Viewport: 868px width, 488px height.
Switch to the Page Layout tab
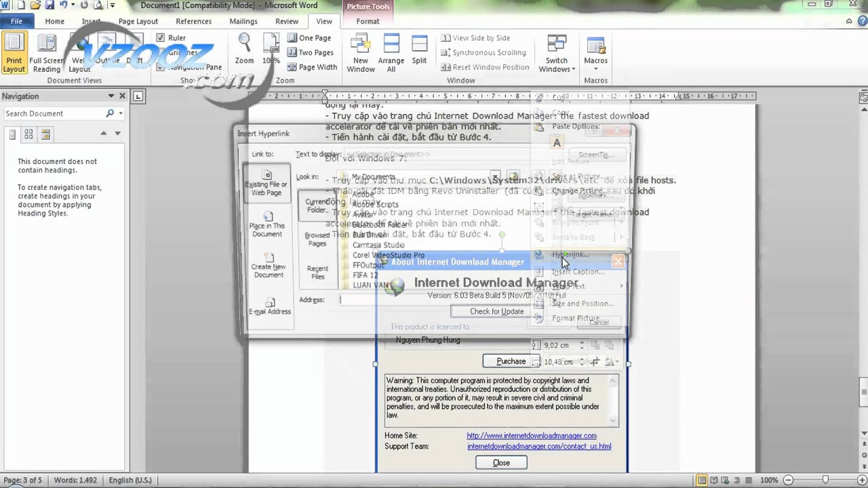tap(138, 21)
